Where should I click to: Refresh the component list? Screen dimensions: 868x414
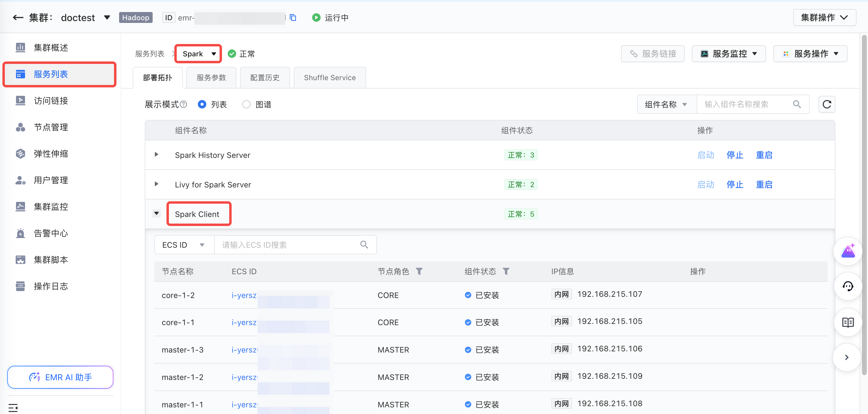pyautogui.click(x=827, y=104)
